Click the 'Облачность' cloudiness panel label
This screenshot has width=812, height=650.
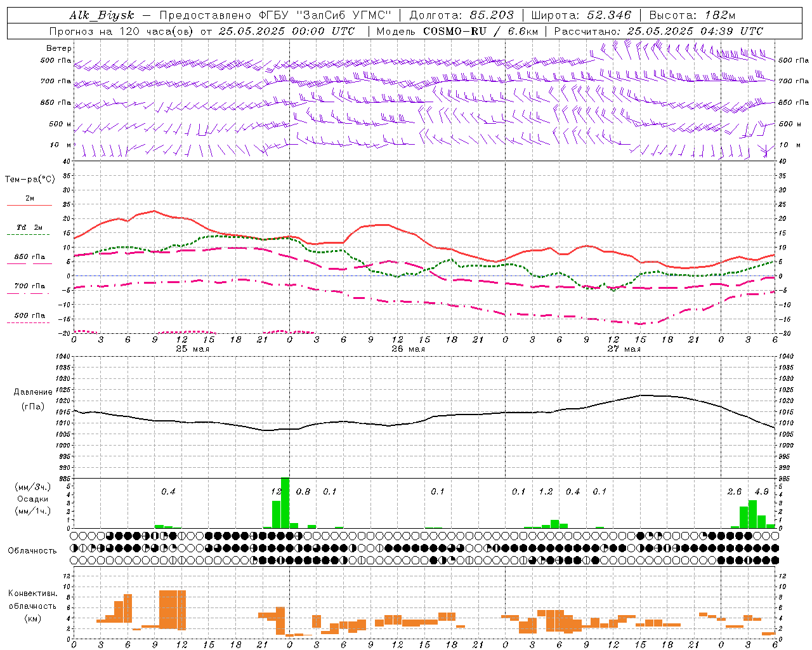pos(32,551)
